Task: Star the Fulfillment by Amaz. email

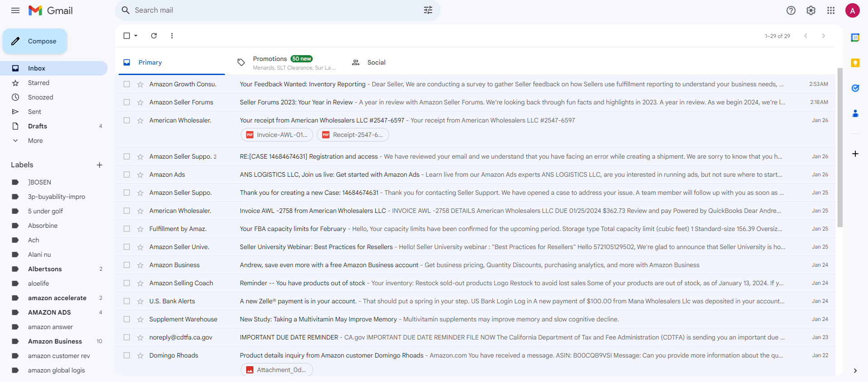Action: pyautogui.click(x=140, y=229)
